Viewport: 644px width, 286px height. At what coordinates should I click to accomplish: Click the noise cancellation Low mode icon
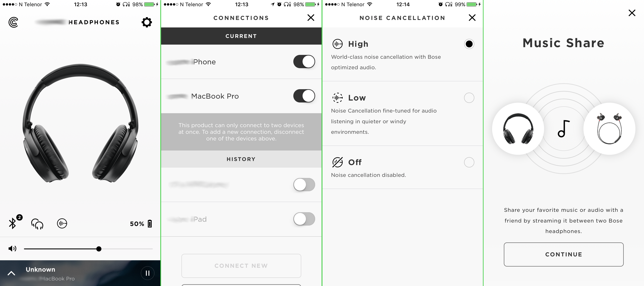[x=337, y=97]
